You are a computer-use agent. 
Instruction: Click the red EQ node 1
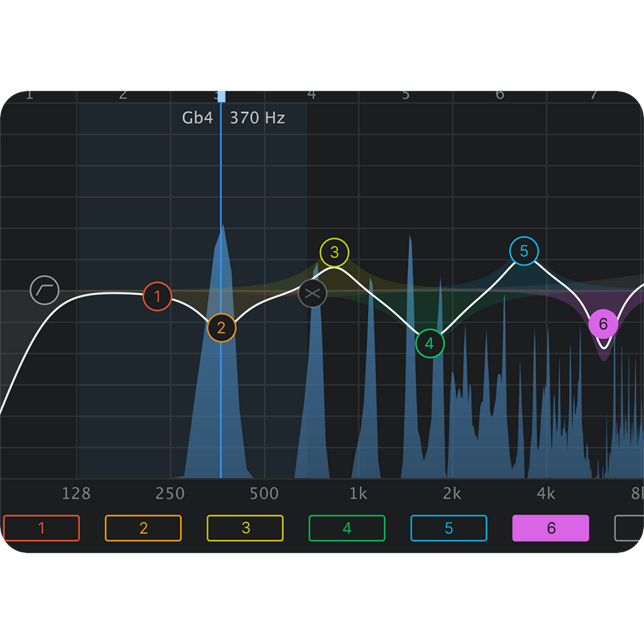click(157, 296)
